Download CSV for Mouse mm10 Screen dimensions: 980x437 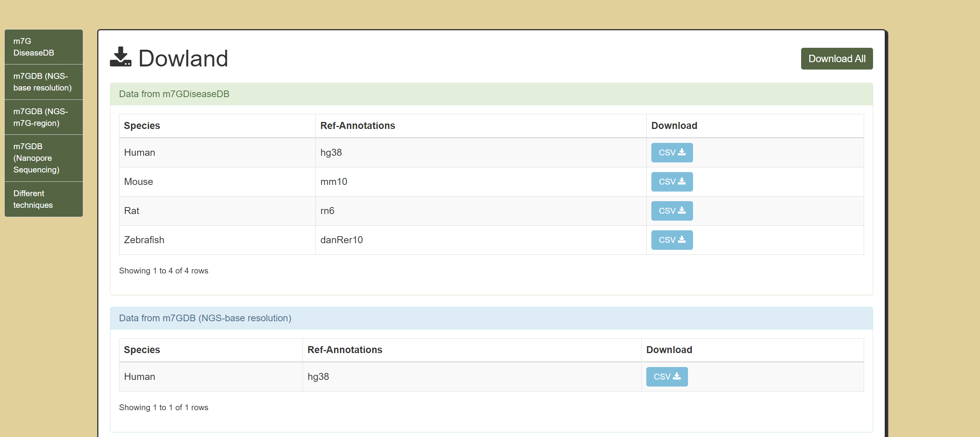point(672,182)
